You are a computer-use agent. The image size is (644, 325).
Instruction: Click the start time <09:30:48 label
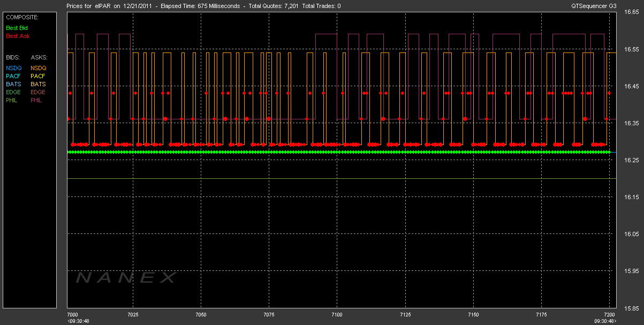[78, 321]
